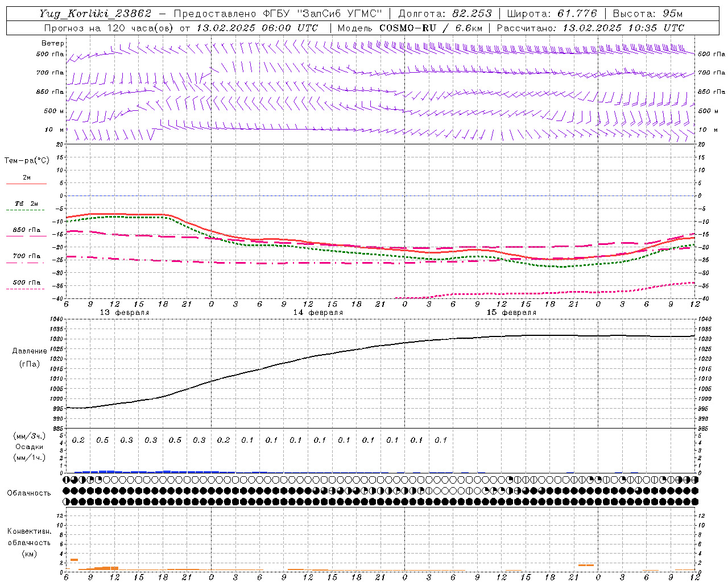
Task: Select the computed time Рассчитано: 13.02.2025 10:35 UTC
Action: pos(590,28)
